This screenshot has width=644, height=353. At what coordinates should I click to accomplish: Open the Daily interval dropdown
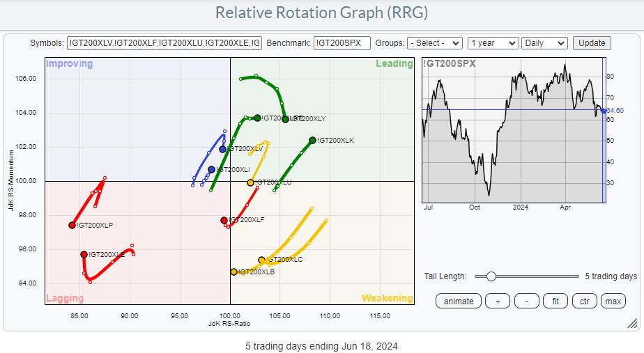click(x=546, y=43)
